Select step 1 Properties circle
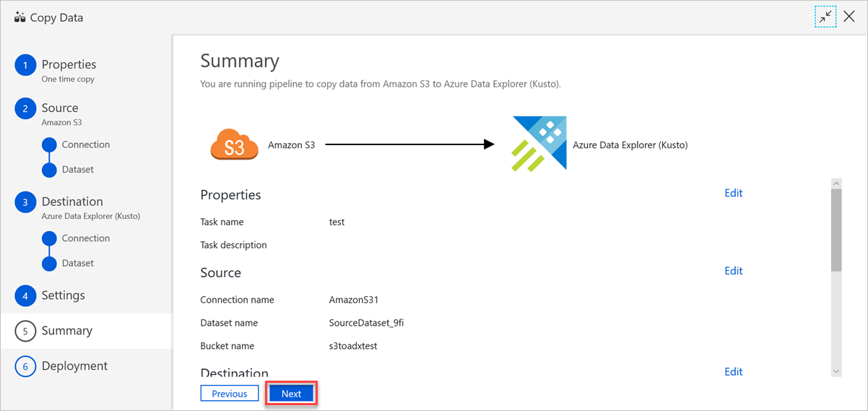This screenshot has height=411, width=868. [25, 65]
